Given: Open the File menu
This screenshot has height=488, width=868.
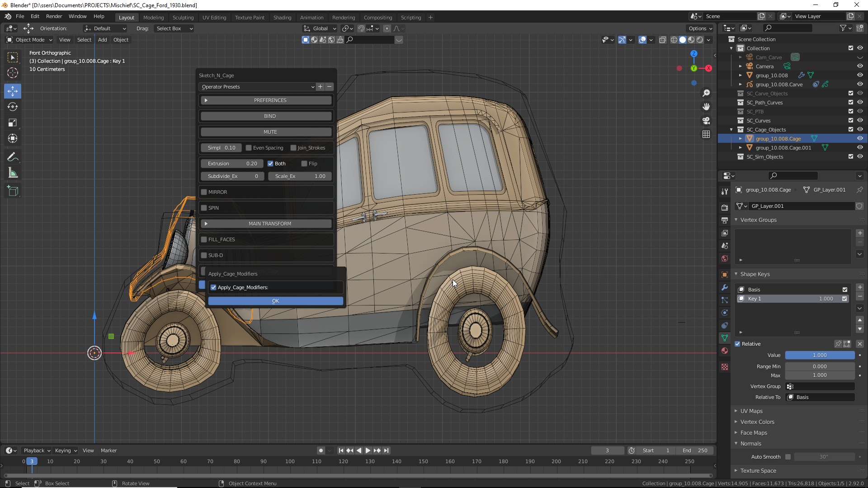Looking at the screenshot, I should coord(20,16).
